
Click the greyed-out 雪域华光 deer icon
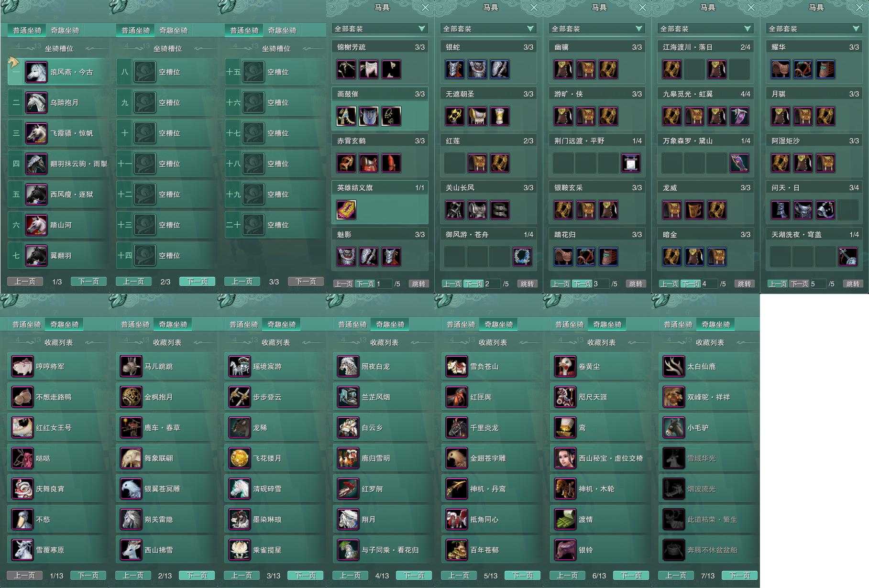pyautogui.click(x=674, y=458)
